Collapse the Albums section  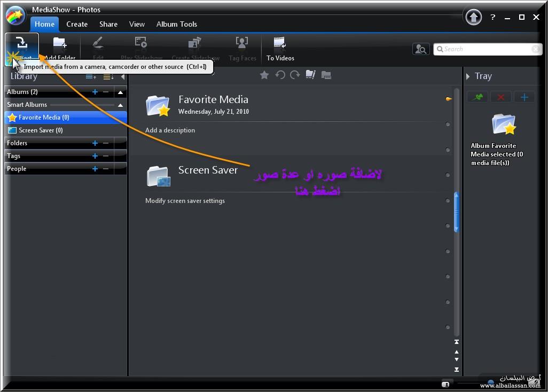pyautogui.click(x=120, y=92)
